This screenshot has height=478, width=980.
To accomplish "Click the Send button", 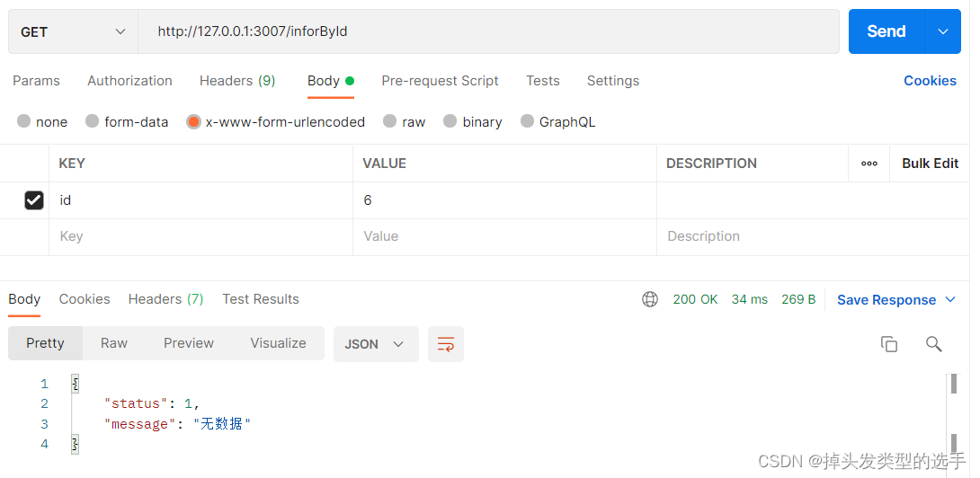I will pyautogui.click(x=886, y=31).
